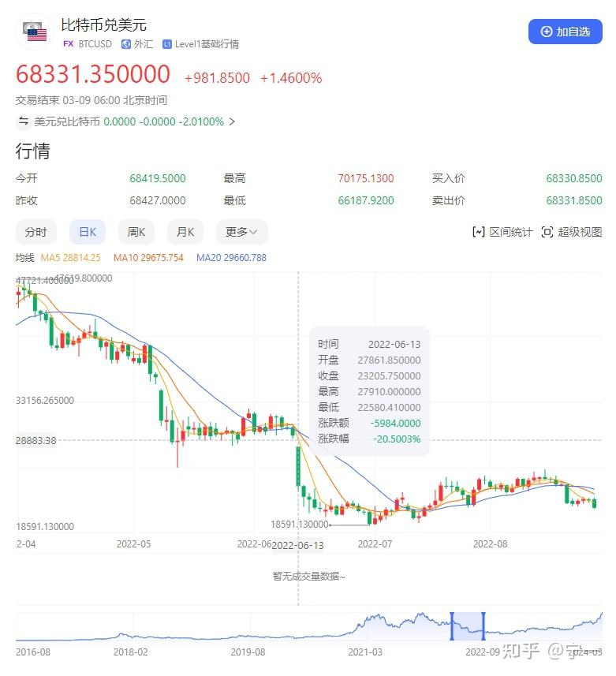Viewport: 616px width, 676px height.
Task: Switch to the 月K monthly tab
Action: click(185, 232)
